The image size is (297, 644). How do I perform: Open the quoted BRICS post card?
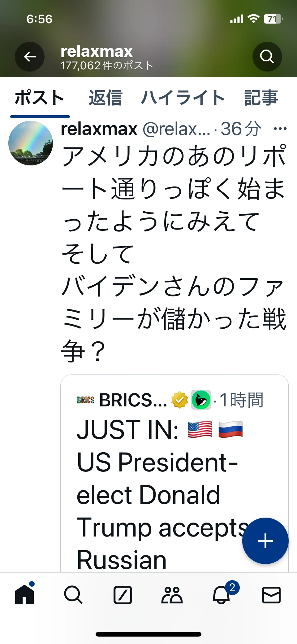click(174, 473)
